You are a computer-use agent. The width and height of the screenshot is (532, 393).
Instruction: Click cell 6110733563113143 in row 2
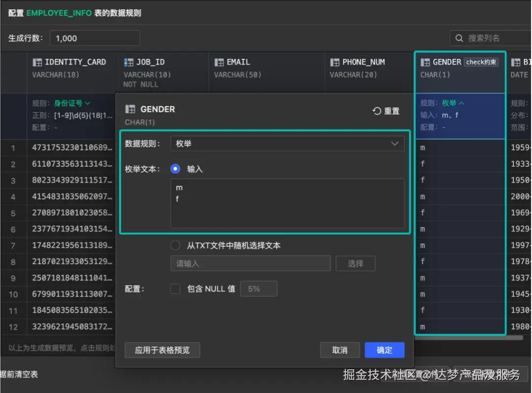pos(72,164)
